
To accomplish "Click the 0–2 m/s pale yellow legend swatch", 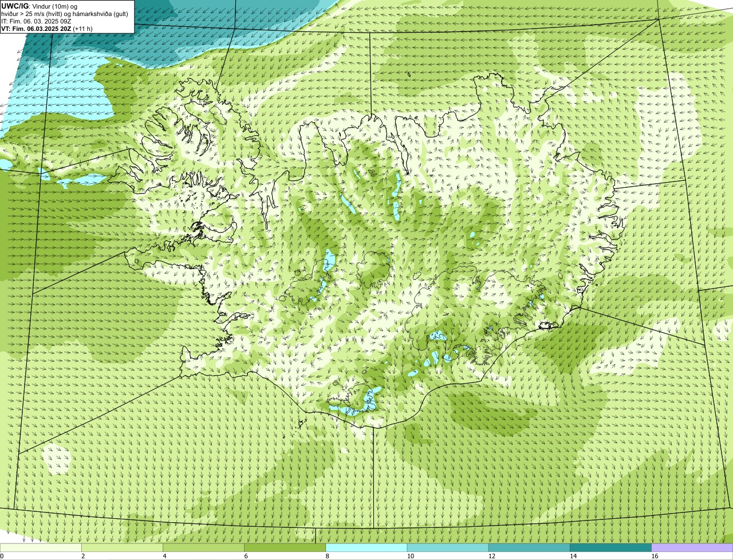I will click(41, 548).
